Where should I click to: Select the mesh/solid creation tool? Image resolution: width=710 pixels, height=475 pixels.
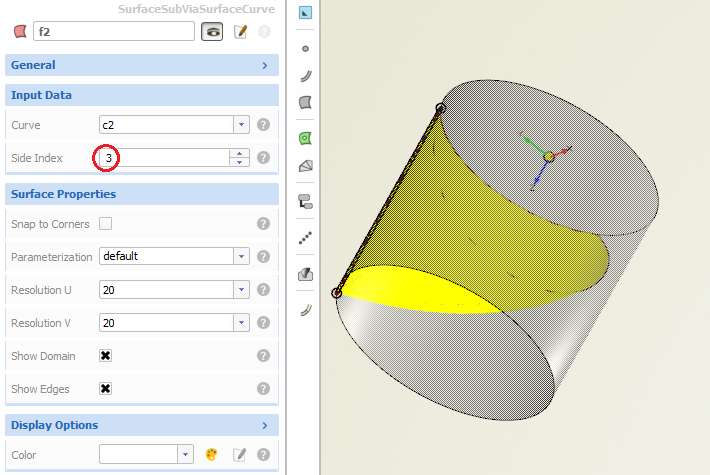click(x=306, y=166)
